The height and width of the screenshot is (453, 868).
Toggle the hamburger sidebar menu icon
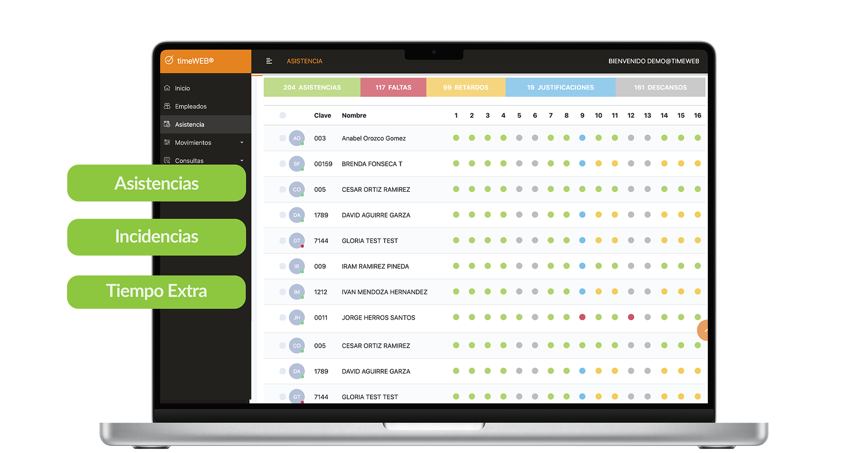point(269,61)
